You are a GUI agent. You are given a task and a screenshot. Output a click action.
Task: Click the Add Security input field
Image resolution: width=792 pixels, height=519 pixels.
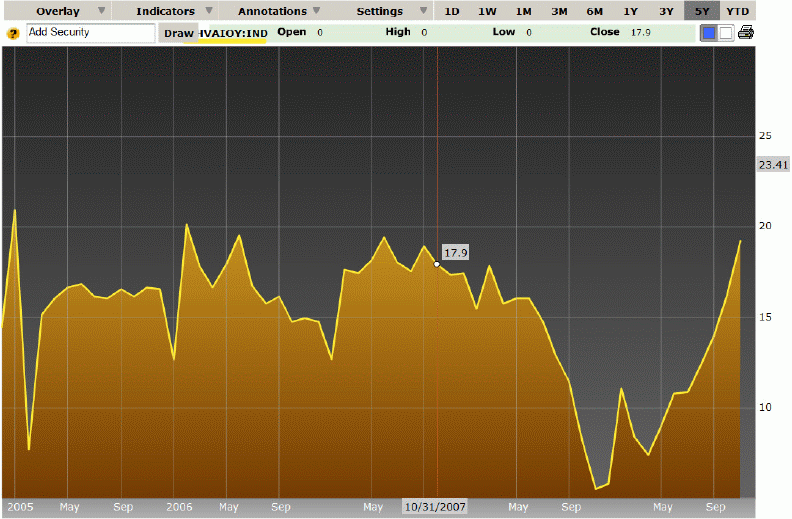click(90, 32)
